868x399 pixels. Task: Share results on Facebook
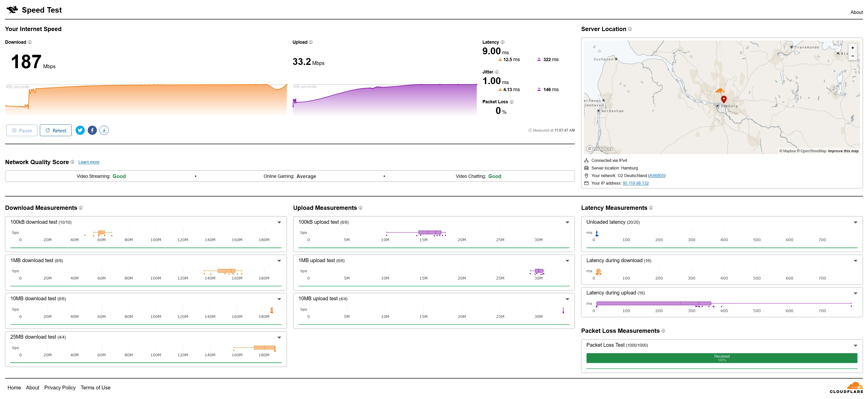pos(92,130)
